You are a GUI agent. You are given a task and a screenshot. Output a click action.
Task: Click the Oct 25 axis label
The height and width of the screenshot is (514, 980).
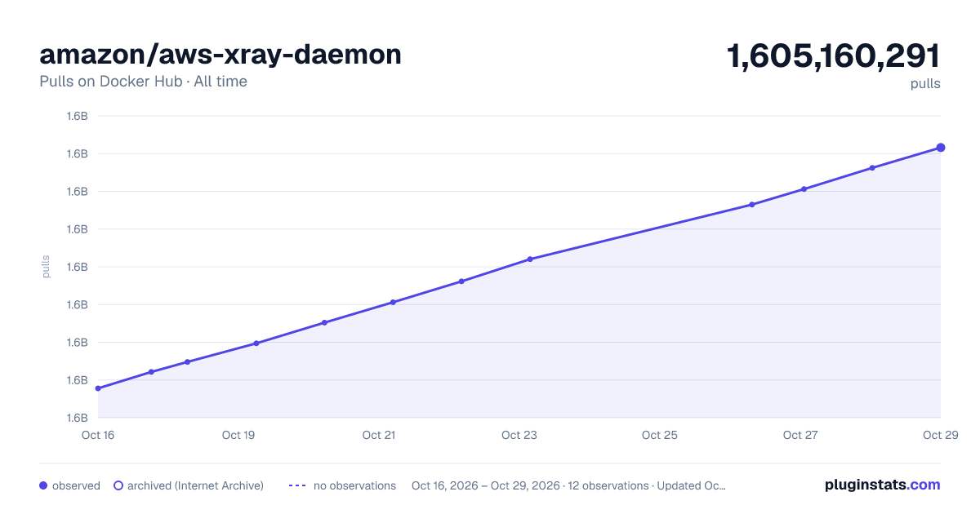point(660,435)
